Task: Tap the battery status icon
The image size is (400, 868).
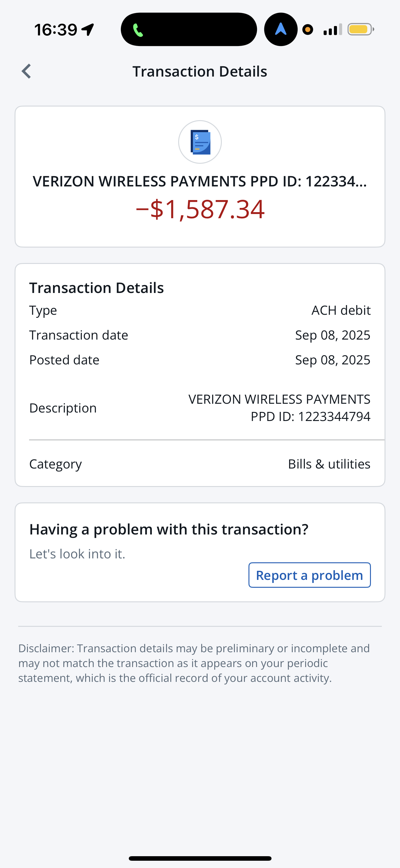Action: coord(360,30)
